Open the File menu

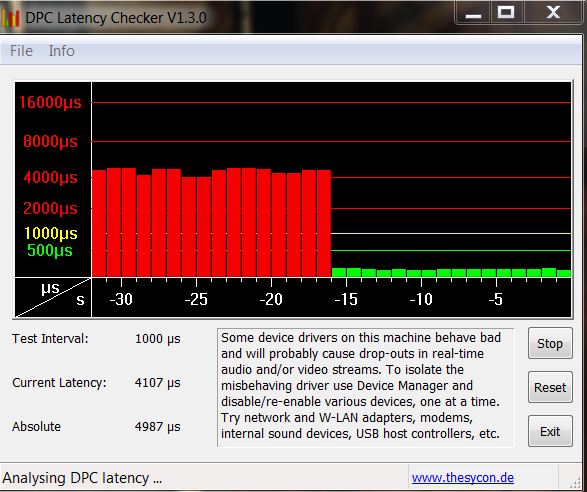(x=21, y=51)
